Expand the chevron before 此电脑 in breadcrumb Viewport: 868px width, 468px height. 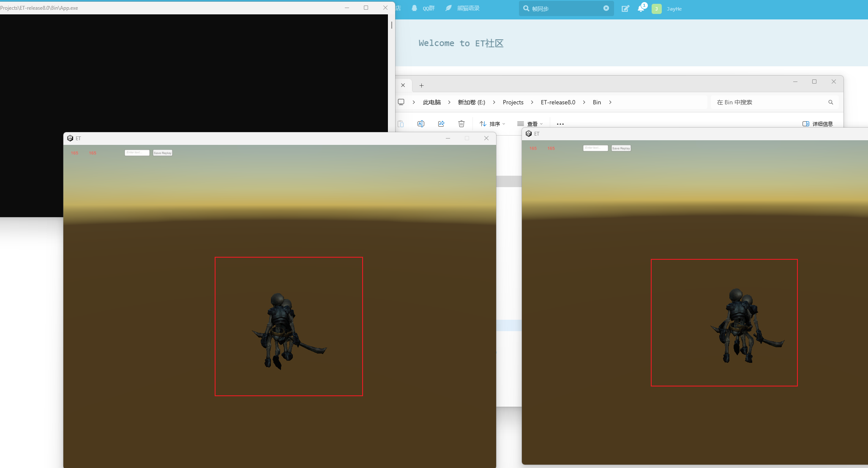click(414, 102)
